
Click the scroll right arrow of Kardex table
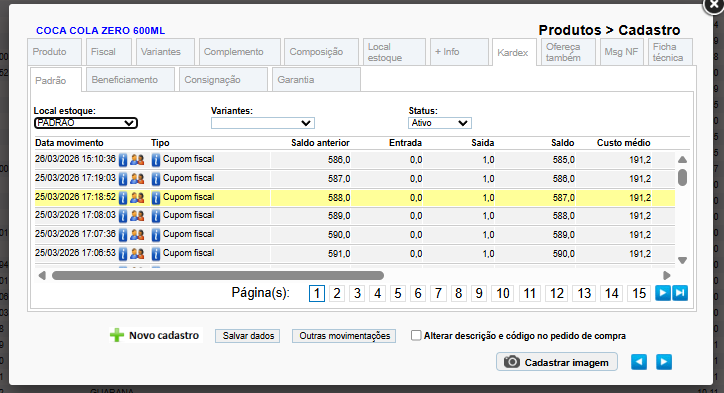[666, 276]
